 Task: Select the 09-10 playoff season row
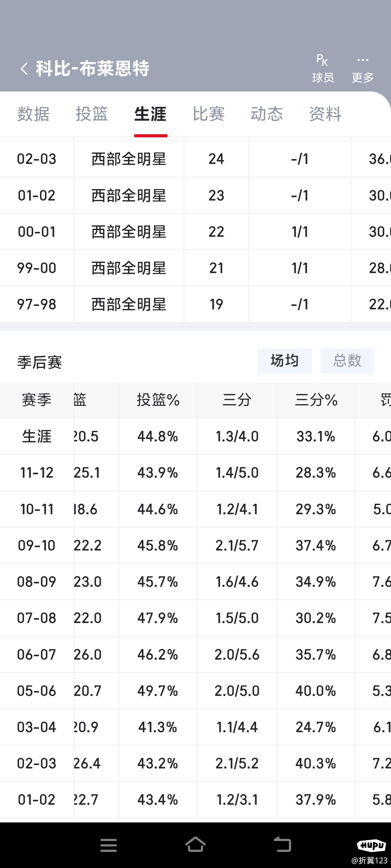(x=195, y=546)
